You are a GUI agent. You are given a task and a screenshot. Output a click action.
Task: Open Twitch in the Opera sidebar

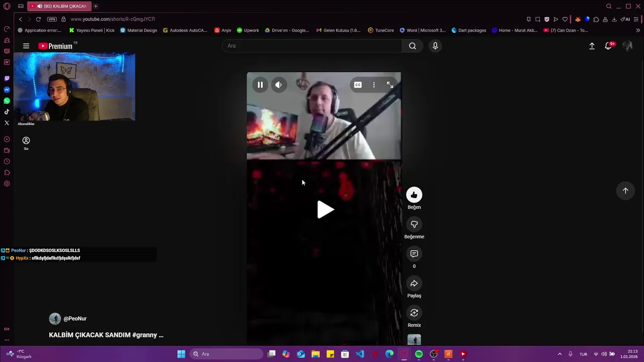tap(7, 78)
